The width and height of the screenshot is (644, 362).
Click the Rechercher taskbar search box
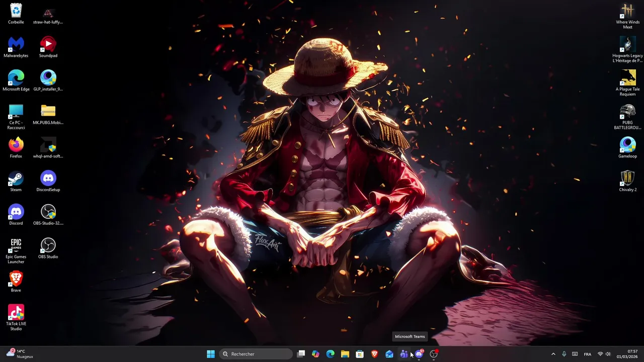[256, 354]
